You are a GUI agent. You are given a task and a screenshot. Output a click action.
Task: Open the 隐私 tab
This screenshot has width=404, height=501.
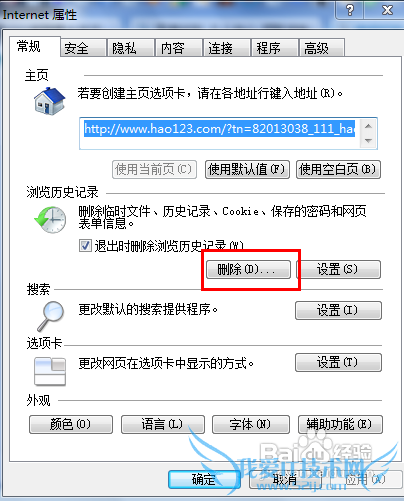[x=124, y=48]
